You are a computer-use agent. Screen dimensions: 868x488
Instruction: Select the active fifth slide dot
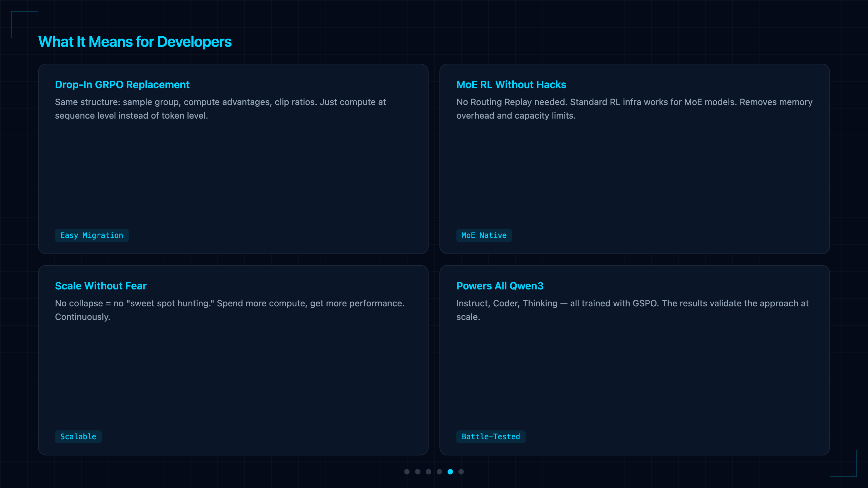tap(450, 472)
